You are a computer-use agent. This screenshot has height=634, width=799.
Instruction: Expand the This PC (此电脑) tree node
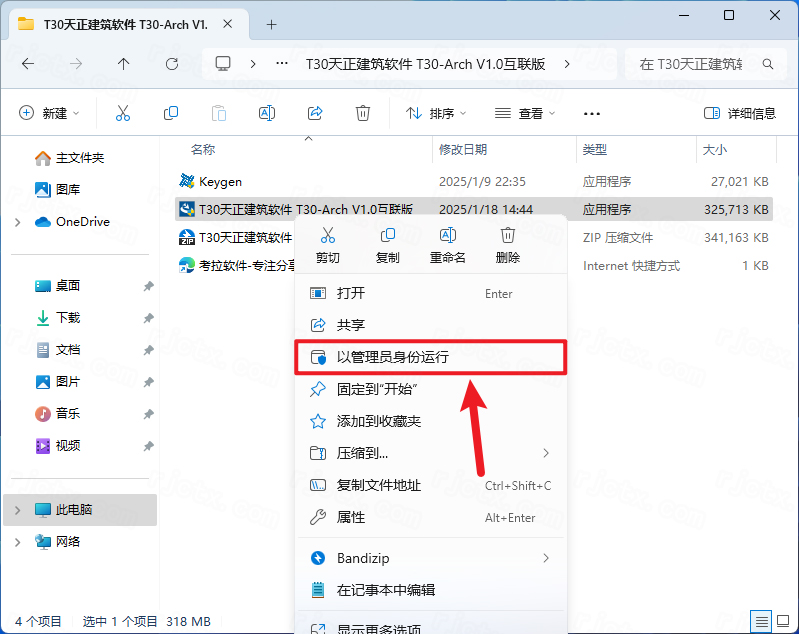point(17,510)
